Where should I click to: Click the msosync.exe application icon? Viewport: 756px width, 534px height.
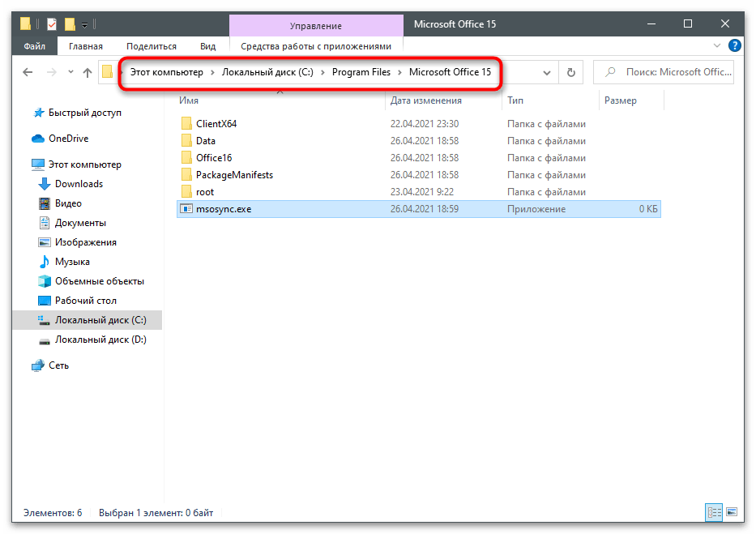point(186,209)
